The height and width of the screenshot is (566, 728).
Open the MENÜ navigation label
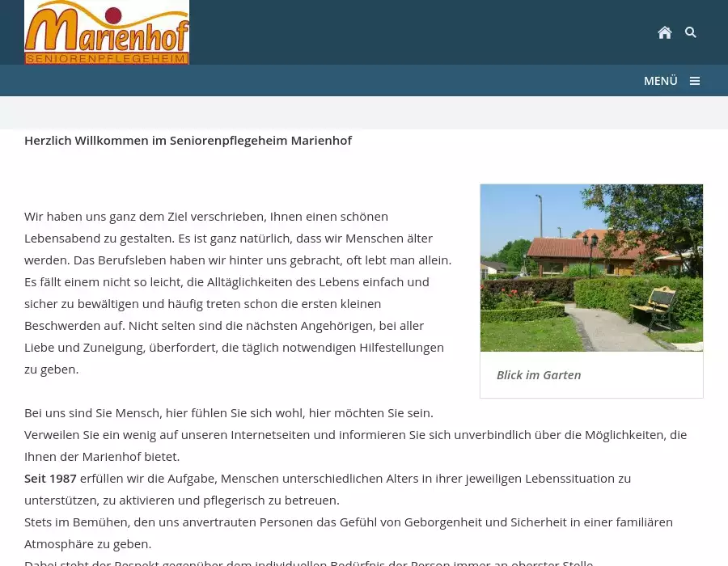tap(660, 81)
